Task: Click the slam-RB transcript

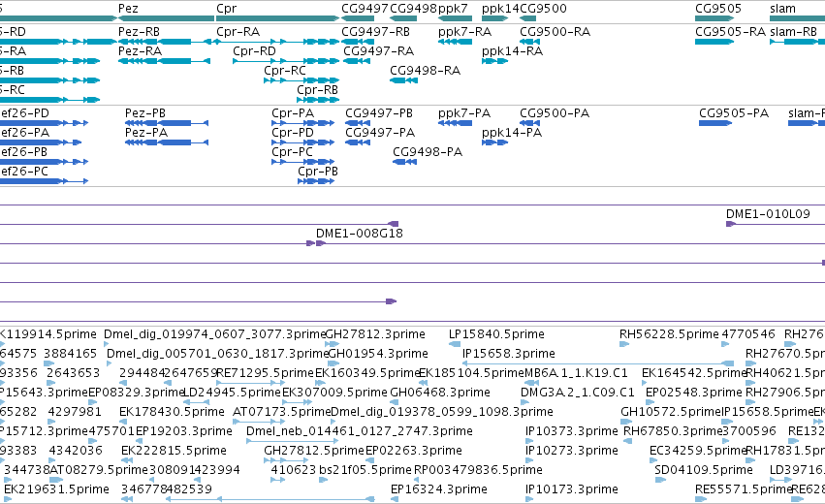Action: tap(797, 42)
